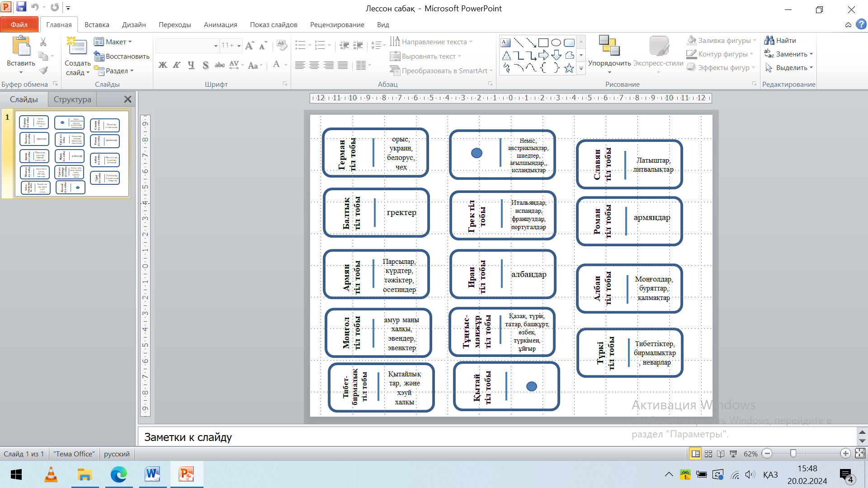Image resolution: width=868 pixels, height=488 pixels.
Task: Click the Save icon in quick access toolbar
Action: [x=21, y=7]
